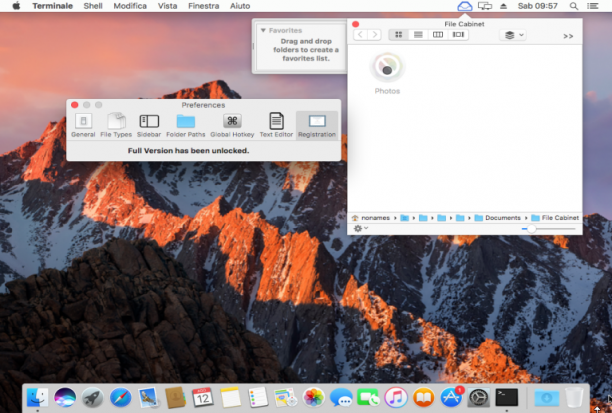Click Documents in the path bar
The height and width of the screenshot is (413, 612).
[503, 218]
